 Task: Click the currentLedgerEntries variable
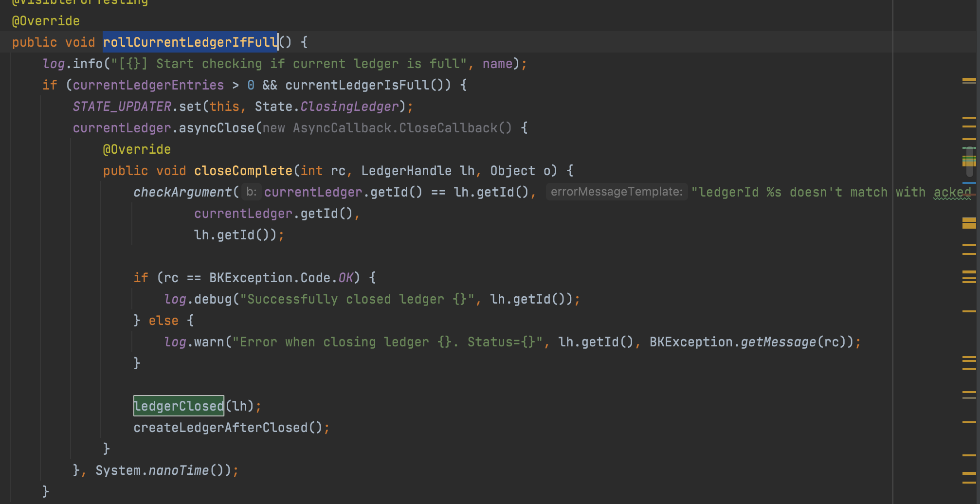coord(148,85)
